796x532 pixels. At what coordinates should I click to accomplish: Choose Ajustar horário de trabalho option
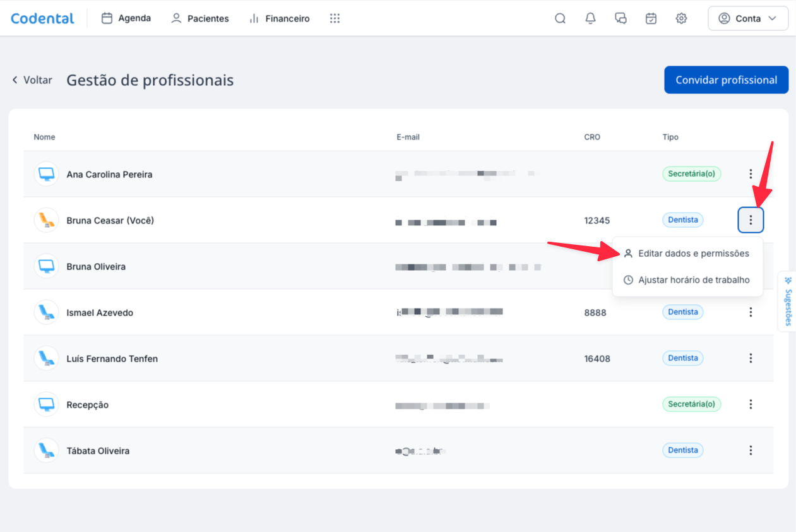coord(687,280)
